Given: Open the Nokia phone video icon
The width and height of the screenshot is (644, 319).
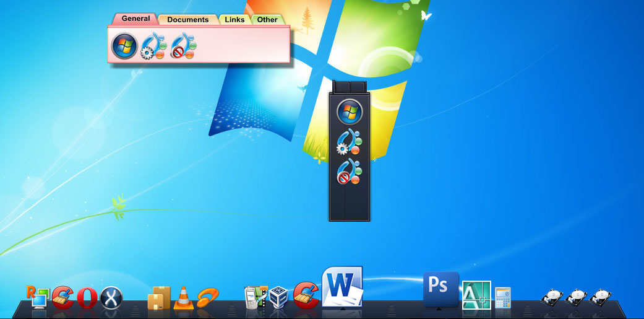Looking at the screenshot, I should coord(256,297).
